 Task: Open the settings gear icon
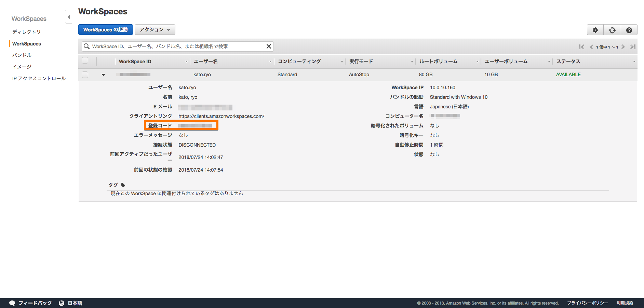pyautogui.click(x=595, y=30)
